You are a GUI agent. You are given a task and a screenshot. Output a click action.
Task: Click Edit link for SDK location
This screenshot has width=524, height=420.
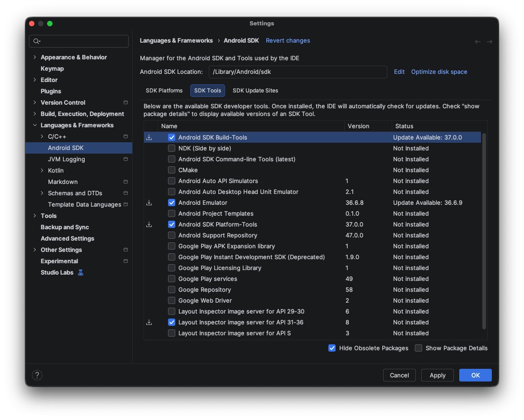tap(399, 72)
